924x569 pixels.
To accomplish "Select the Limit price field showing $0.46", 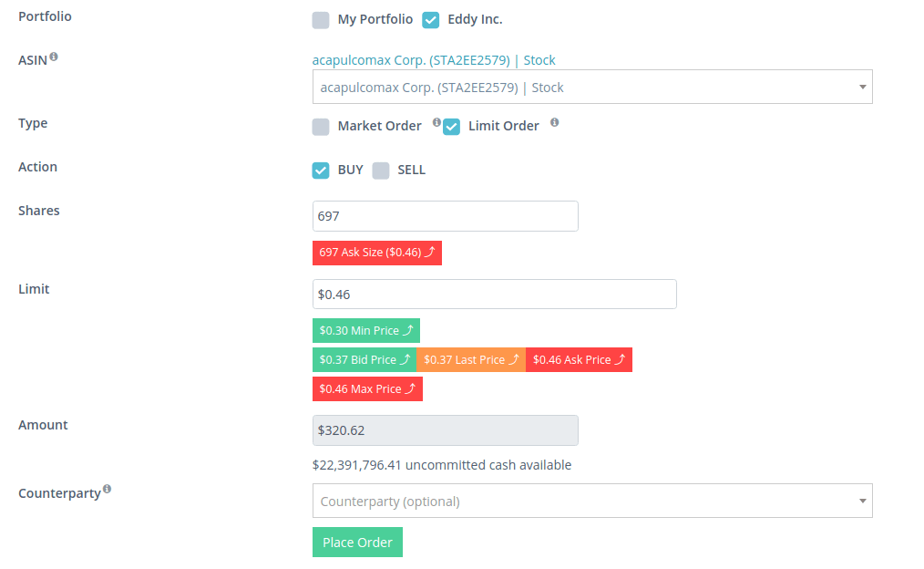I will click(x=495, y=294).
